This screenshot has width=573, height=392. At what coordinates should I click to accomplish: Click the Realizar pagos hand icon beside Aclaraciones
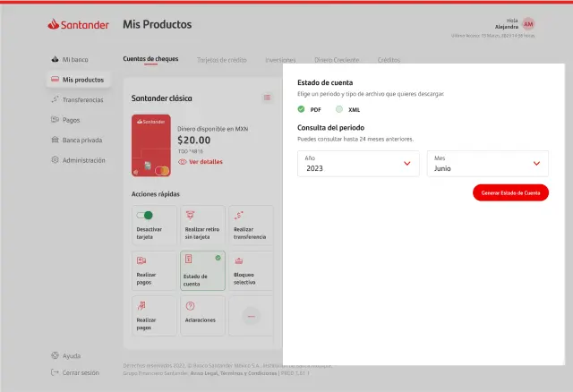click(141, 306)
